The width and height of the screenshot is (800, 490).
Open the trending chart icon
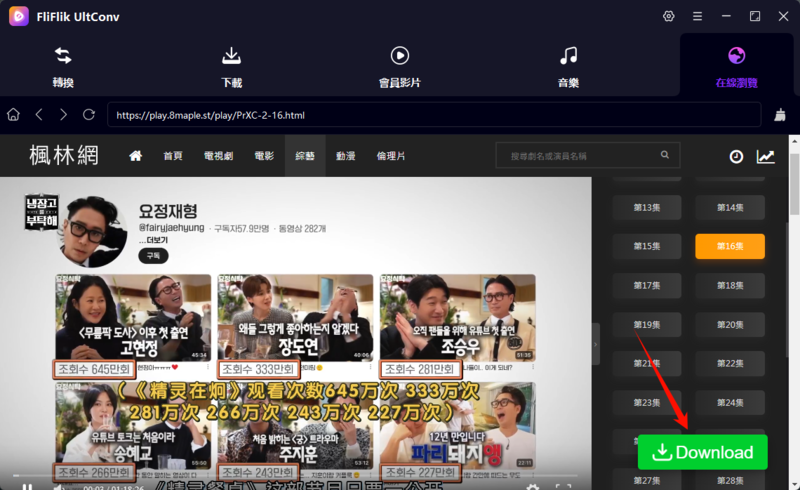(765, 156)
